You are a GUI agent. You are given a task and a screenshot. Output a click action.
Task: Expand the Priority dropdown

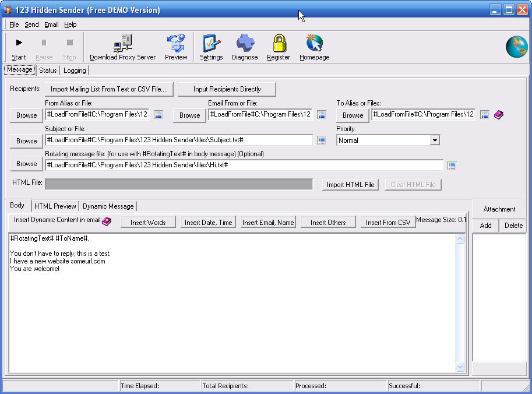pyautogui.click(x=434, y=140)
